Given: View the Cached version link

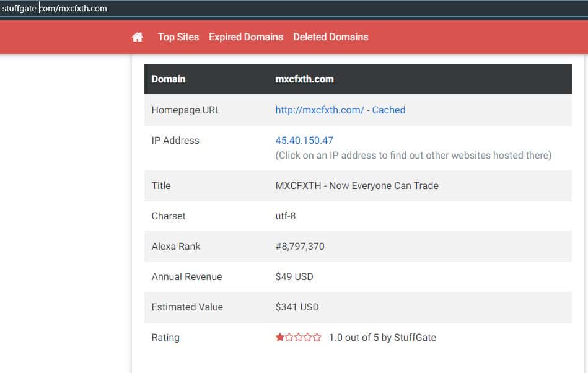Looking at the screenshot, I should [x=388, y=110].
